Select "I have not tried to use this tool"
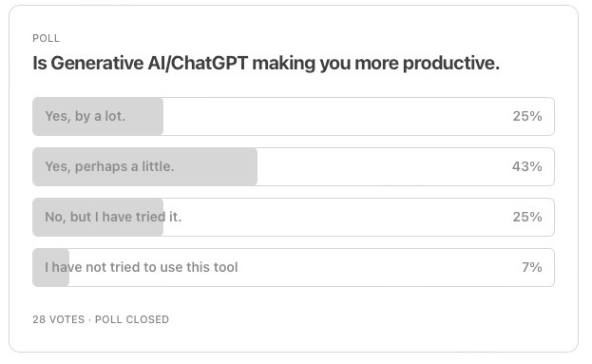 tap(294, 267)
